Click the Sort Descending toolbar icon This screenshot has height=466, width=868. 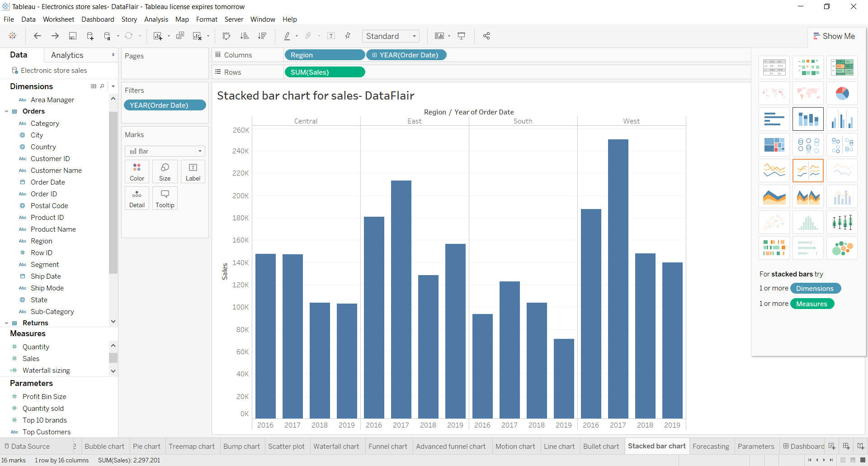tap(262, 36)
